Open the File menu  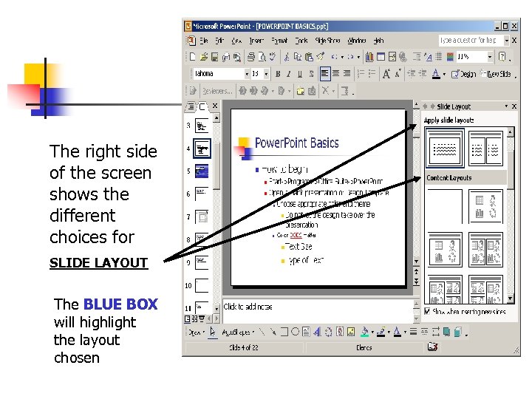(x=204, y=41)
